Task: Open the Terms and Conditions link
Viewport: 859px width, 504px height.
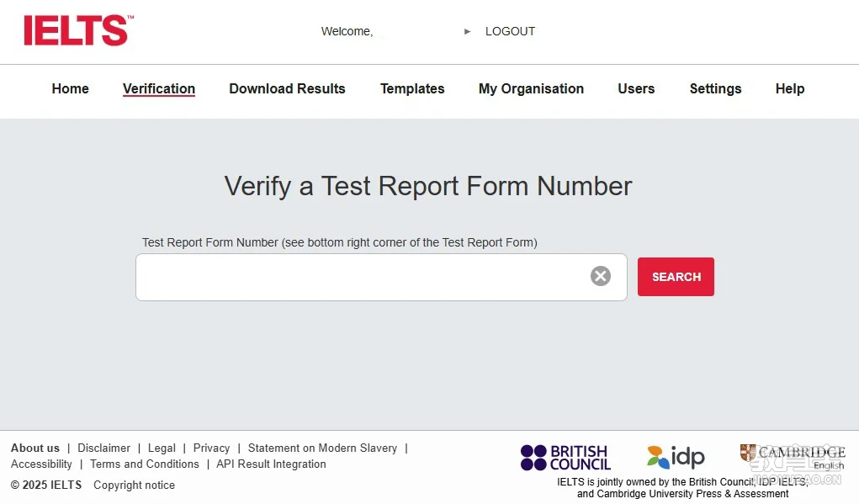Action: tap(145, 464)
